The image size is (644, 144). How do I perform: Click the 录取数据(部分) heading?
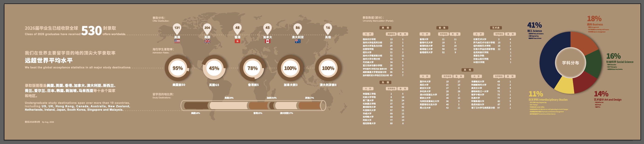point(378,19)
